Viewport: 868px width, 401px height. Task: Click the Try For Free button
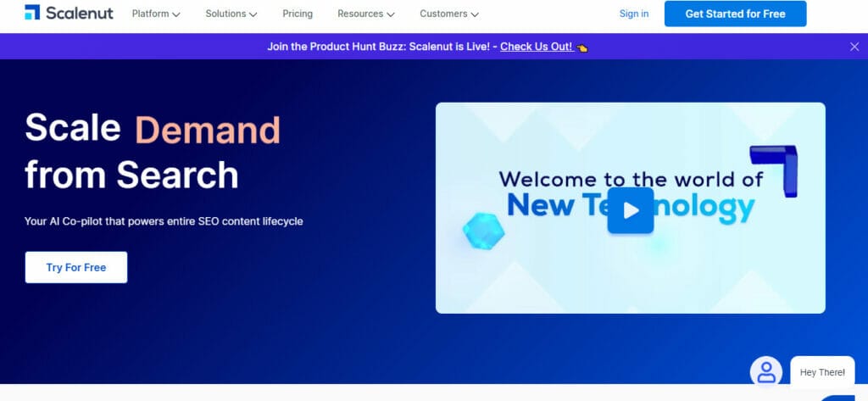75,268
